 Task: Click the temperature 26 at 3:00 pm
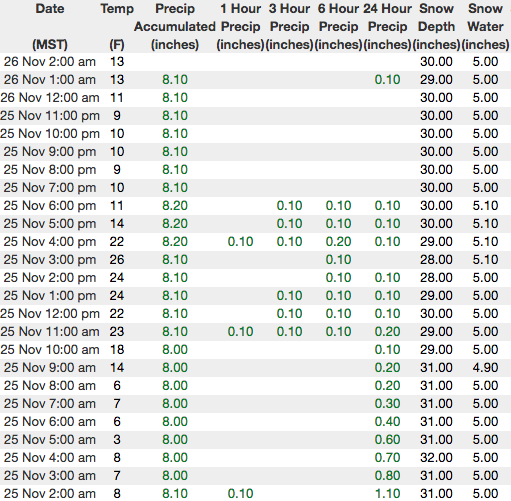117,260
